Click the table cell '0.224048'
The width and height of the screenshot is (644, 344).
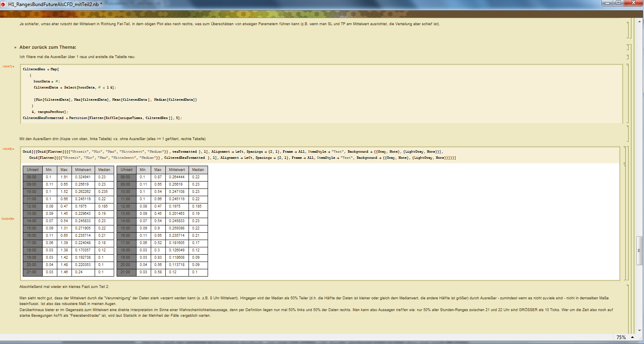[83, 243]
